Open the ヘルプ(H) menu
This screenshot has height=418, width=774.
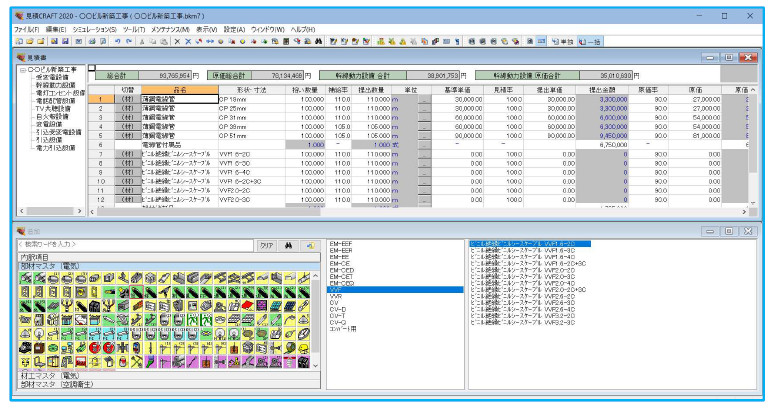(303, 30)
